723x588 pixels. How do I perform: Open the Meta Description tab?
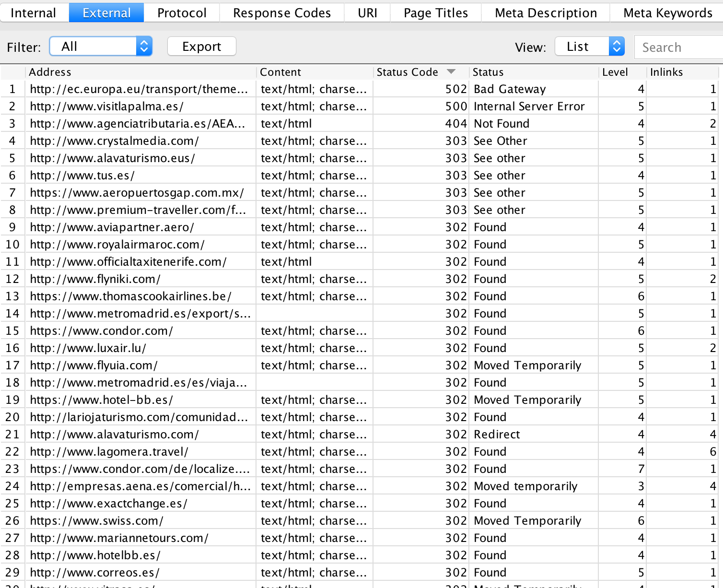pyautogui.click(x=546, y=13)
